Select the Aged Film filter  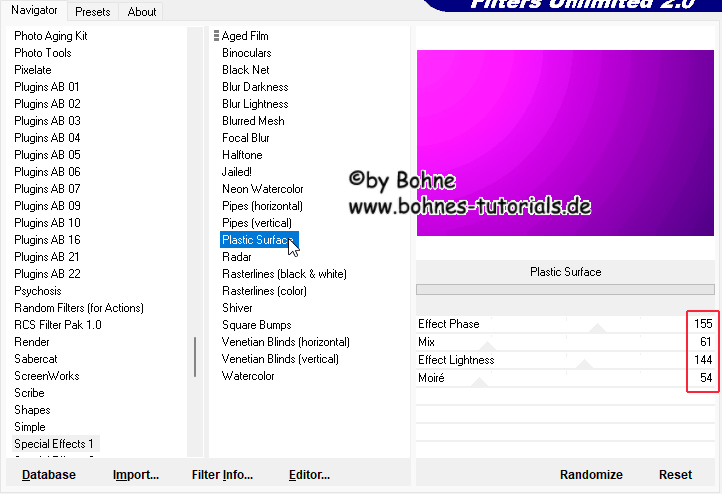tap(245, 36)
